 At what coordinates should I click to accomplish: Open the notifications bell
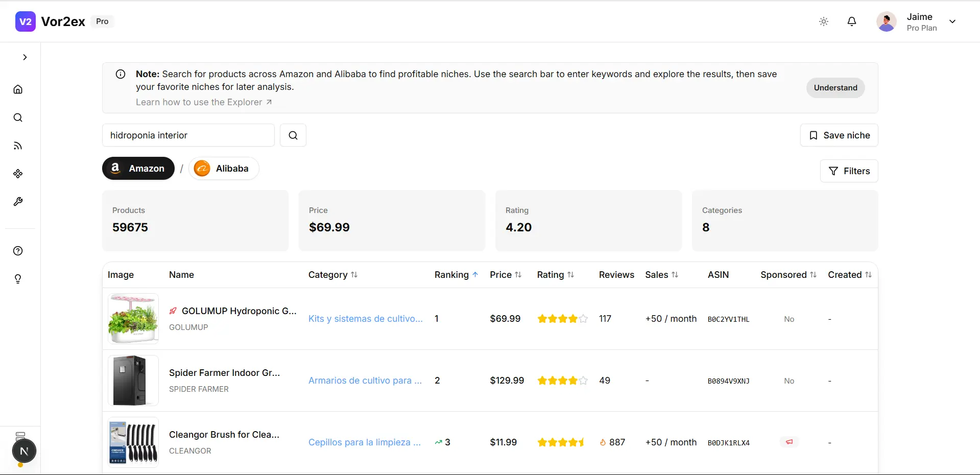[852, 21]
